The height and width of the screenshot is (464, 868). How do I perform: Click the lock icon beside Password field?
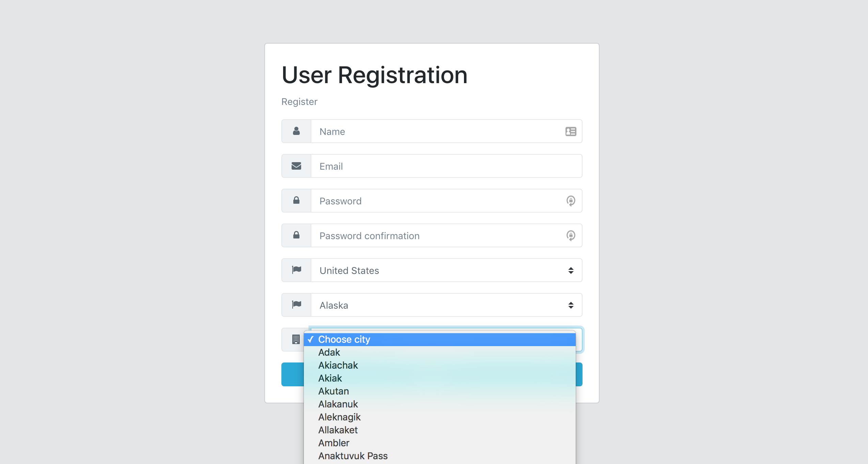(296, 201)
